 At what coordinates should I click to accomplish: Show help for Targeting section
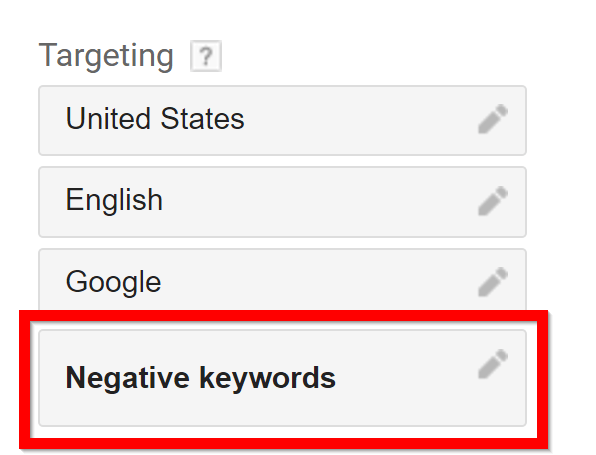[206, 56]
